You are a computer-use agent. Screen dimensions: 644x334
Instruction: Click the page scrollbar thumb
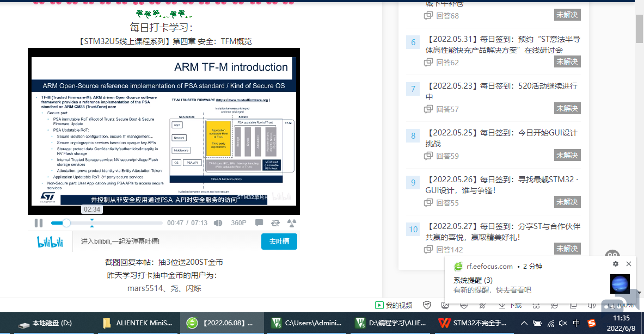pos(639,28)
